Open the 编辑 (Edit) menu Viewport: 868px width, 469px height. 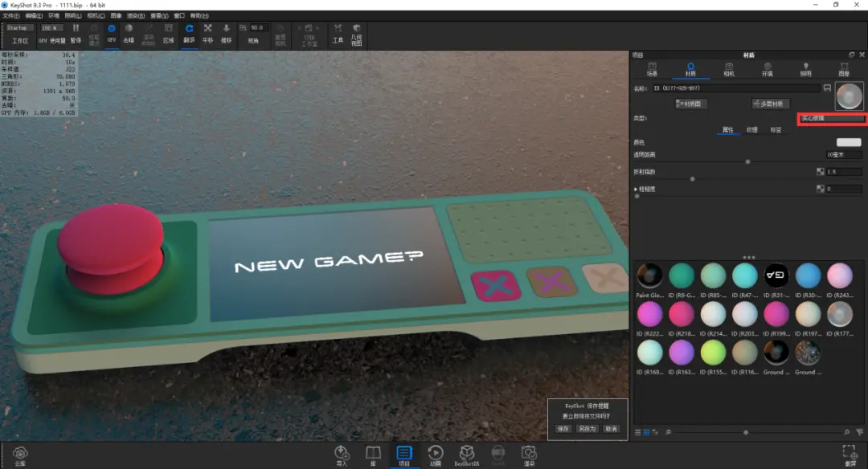click(x=34, y=15)
